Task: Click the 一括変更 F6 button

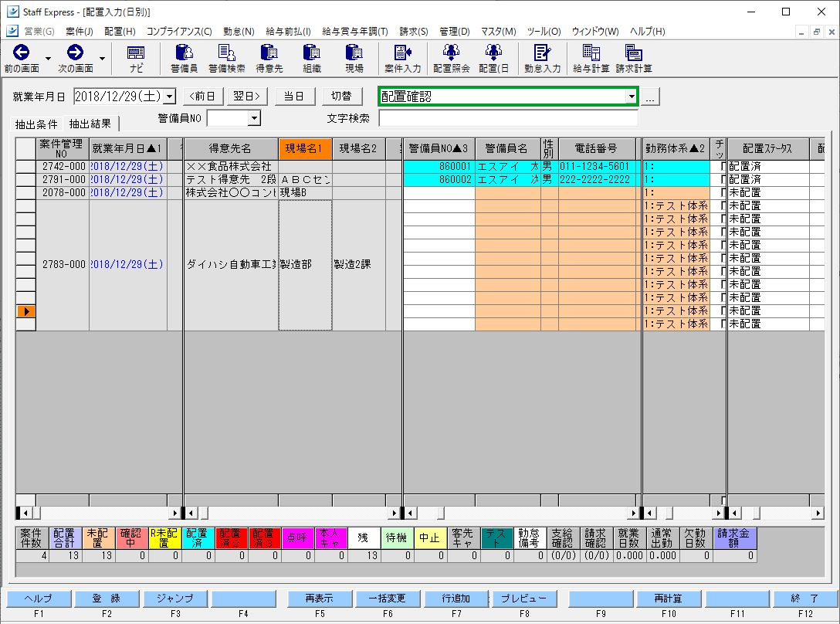Action: (x=388, y=599)
